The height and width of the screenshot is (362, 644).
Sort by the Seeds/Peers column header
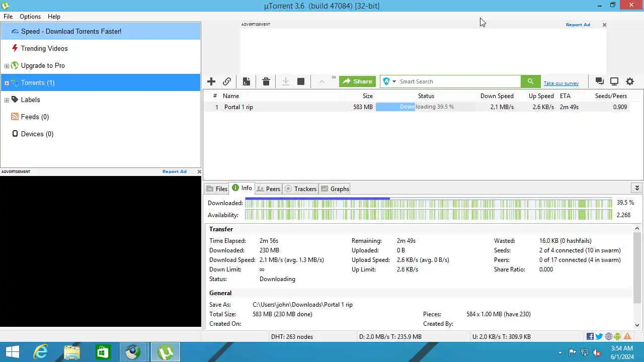[611, 96]
